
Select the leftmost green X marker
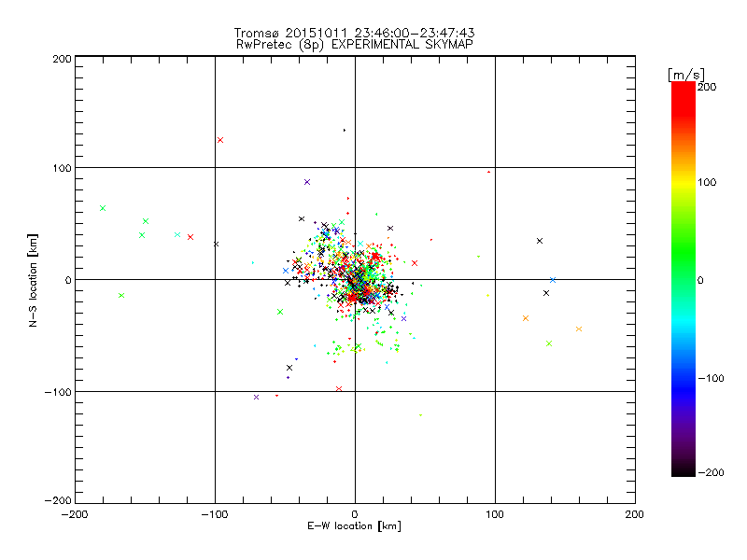coord(103,208)
